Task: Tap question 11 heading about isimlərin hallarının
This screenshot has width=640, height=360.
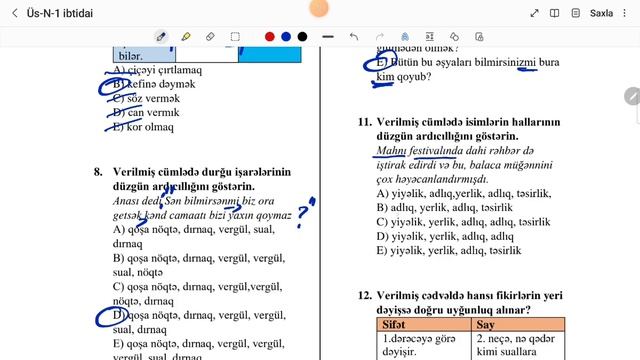Action: pyautogui.click(x=468, y=129)
